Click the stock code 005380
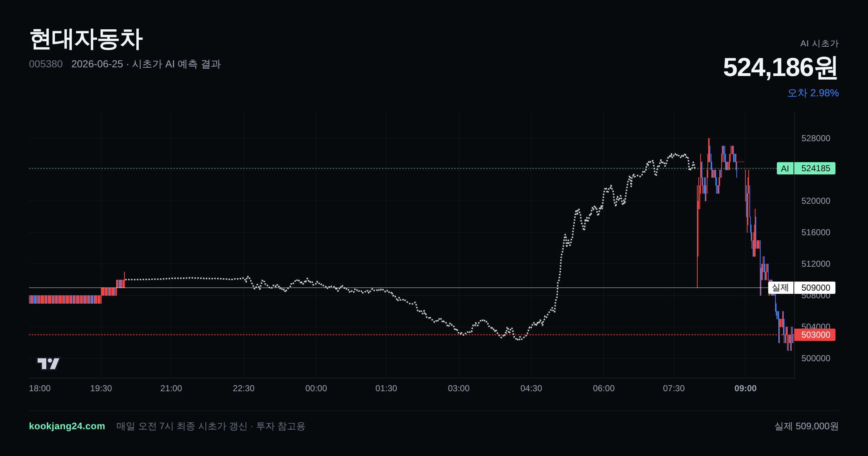Viewport: 868px width, 456px height. (46, 64)
